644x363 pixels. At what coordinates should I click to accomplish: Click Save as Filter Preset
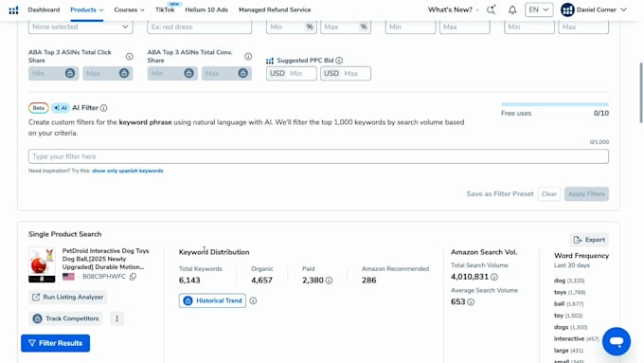pos(500,194)
